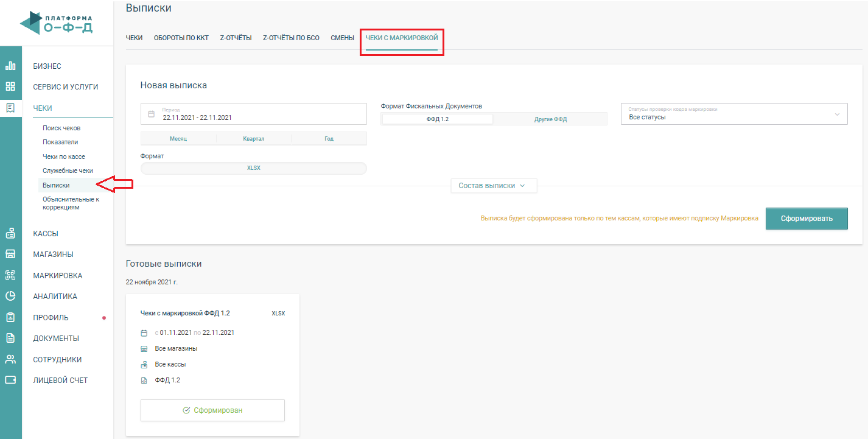Click the card title Чеки с маркировкой ФФД 1.2
The width and height of the screenshot is (868, 439).
pyautogui.click(x=185, y=313)
